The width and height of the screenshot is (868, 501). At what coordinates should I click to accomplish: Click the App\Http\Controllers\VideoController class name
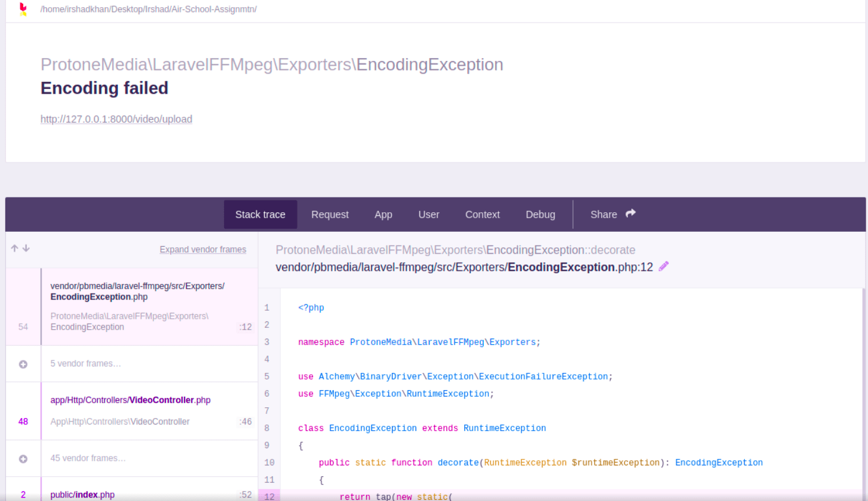[x=120, y=422]
